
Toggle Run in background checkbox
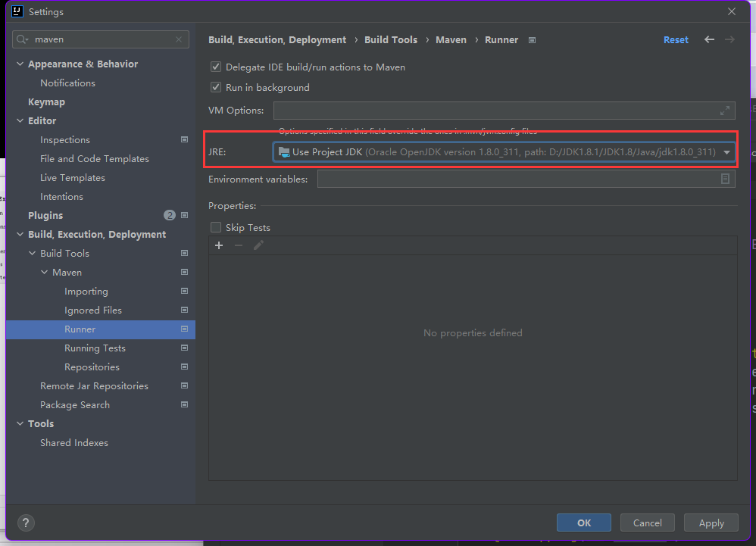216,88
